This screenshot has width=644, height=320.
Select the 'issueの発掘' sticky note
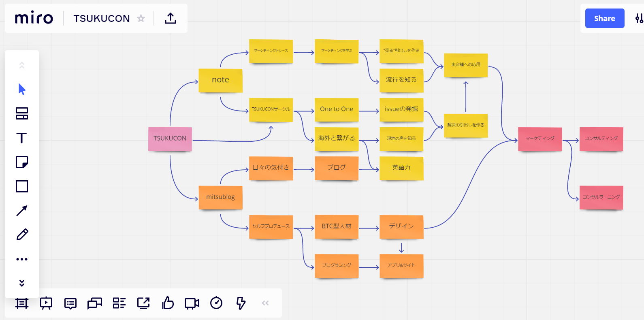pyautogui.click(x=401, y=109)
